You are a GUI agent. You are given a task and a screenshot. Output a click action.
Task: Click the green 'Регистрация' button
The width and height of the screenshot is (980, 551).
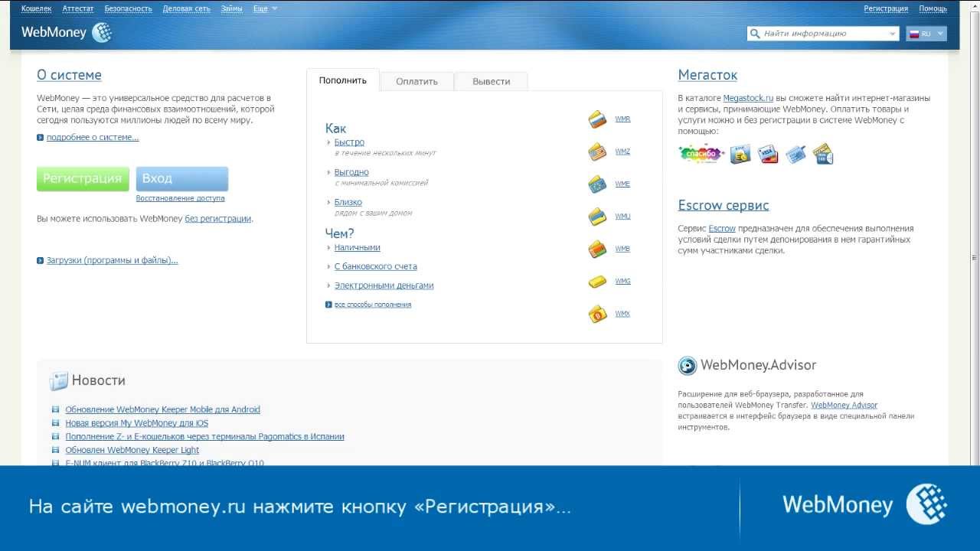[83, 178]
